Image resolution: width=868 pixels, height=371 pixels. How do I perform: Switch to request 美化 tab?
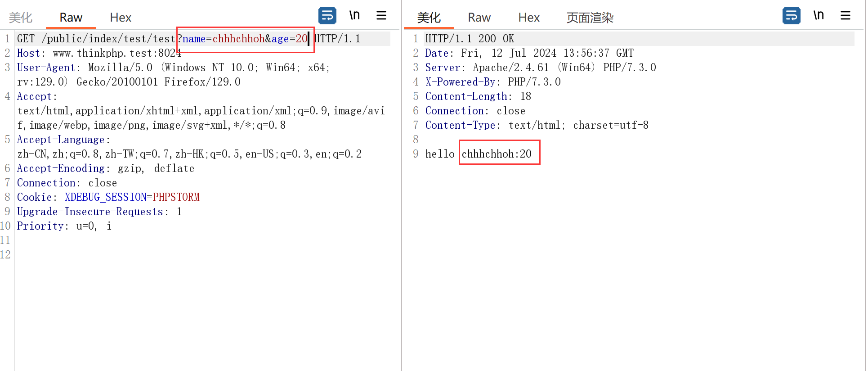[21, 18]
